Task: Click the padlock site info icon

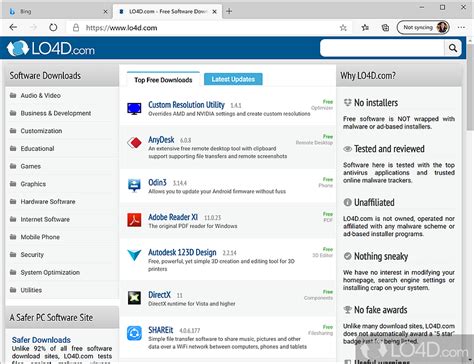Action: (x=76, y=28)
